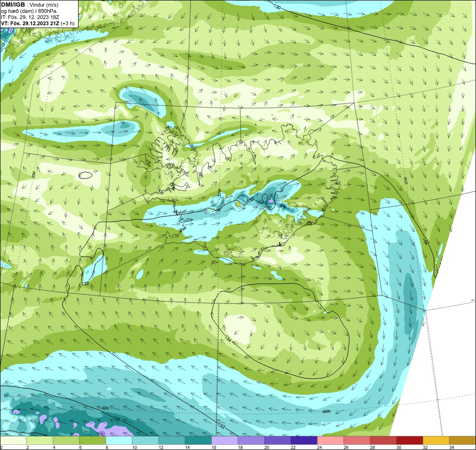
Task: Click the "(+3 h)" forecast offset text
Action: (68, 23)
